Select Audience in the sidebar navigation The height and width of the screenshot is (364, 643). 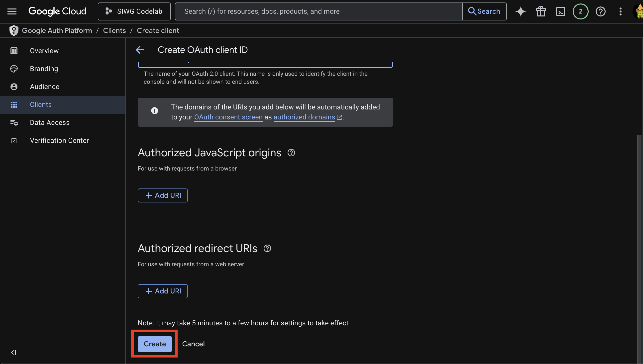point(44,87)
